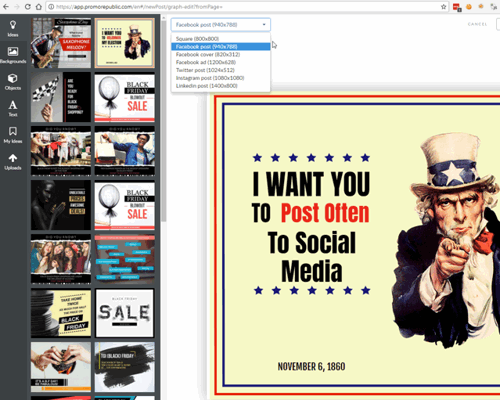Click the NOVEMBER 6, 1860 date text
Image resolution: width=500 pixels, height=400 pixels.
tap(311, 367)
